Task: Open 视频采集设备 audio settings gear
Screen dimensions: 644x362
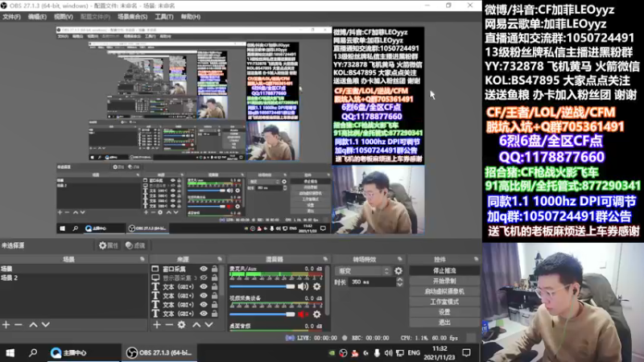Action: 316,315
